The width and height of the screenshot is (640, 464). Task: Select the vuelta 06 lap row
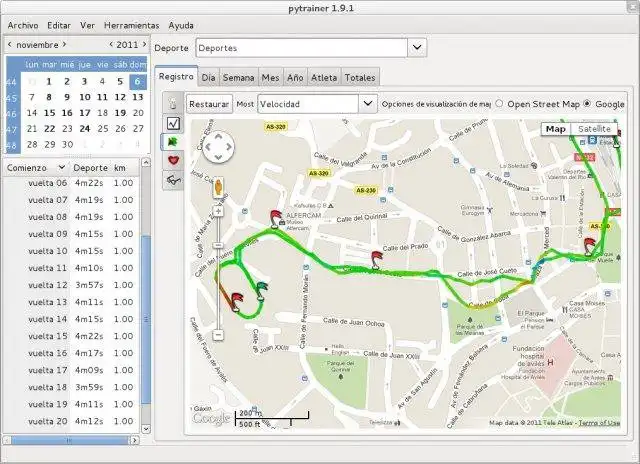[x=71, y=183]
